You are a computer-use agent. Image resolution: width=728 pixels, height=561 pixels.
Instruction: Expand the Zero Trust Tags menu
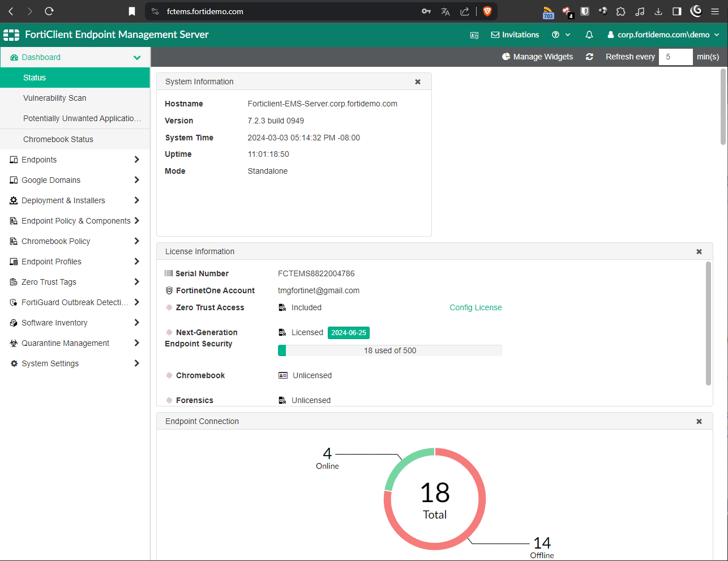[x=75, y=282]
